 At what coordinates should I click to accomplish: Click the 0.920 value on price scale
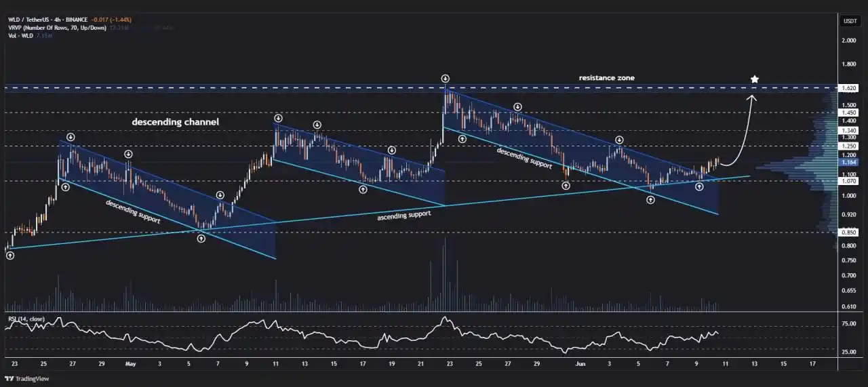click(x=850, y=214)
